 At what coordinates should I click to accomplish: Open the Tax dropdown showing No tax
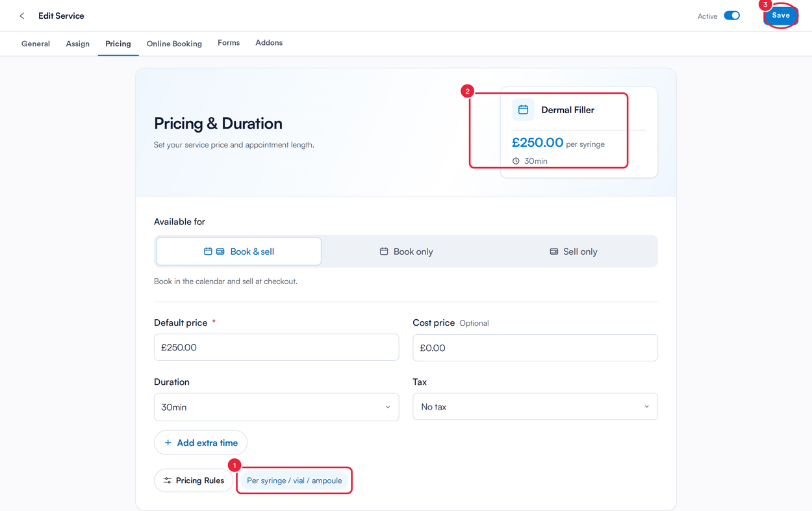(535, 407)
